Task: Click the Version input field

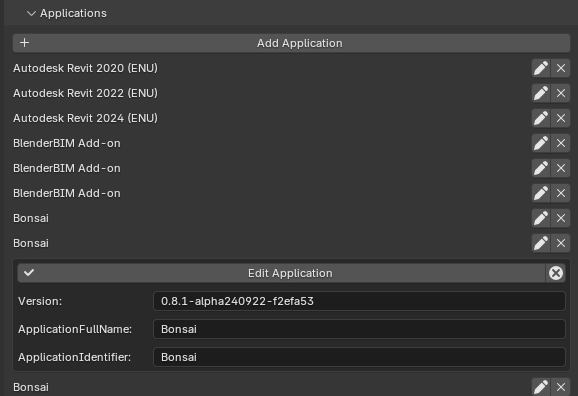Action: [x=359, y=301]
